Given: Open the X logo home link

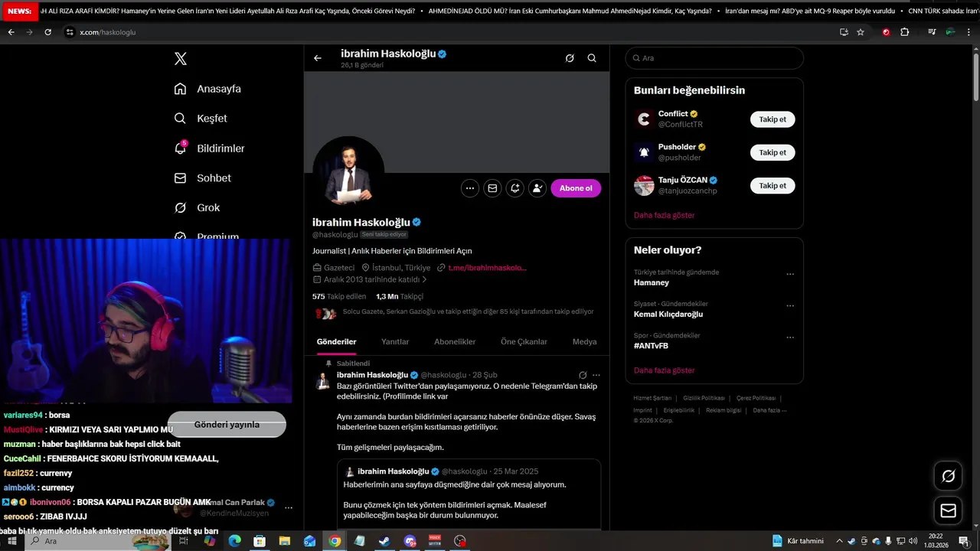Looking at the screenshot, I should tap(181, 59).
